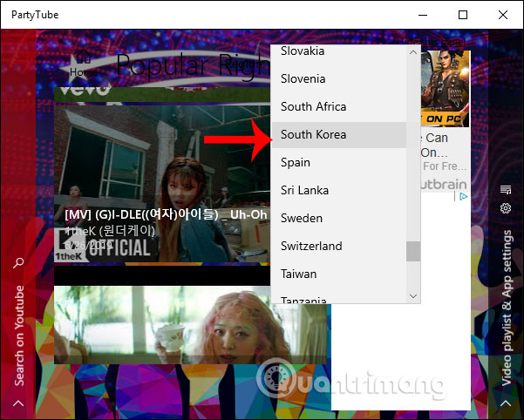
Task: Maximize the PartyTube window
Action: click(x=463, y=15)
